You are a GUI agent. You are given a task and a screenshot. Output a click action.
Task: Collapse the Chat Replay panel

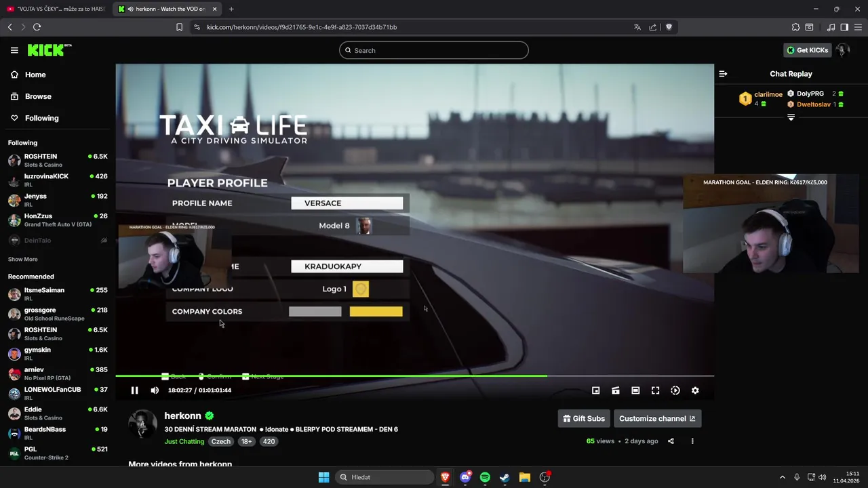pos(723,74)
